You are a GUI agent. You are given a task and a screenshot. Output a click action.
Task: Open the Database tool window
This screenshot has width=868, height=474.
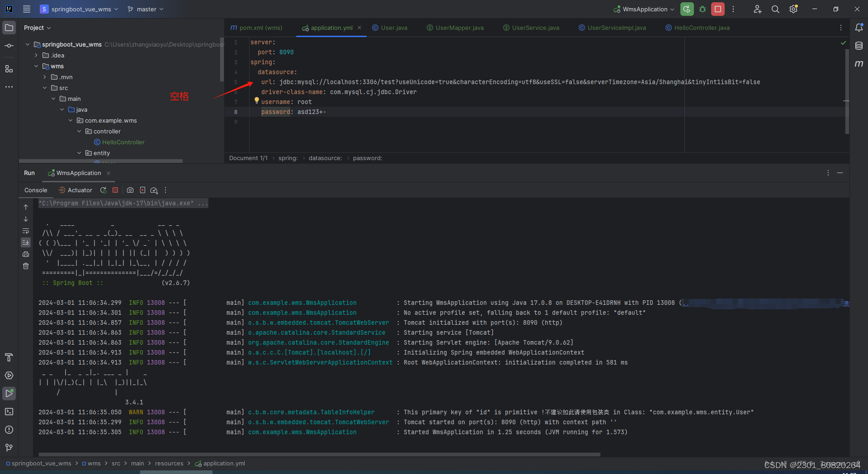859,46
